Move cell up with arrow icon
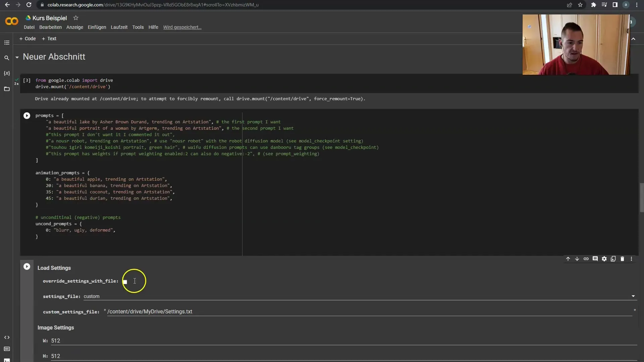 [568, 259]
